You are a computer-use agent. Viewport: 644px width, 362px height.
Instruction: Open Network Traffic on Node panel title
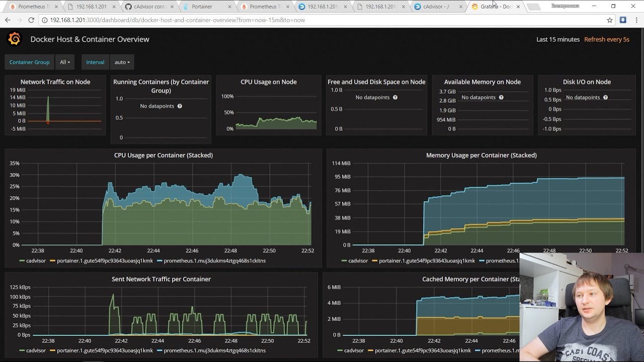click(55, 82)
